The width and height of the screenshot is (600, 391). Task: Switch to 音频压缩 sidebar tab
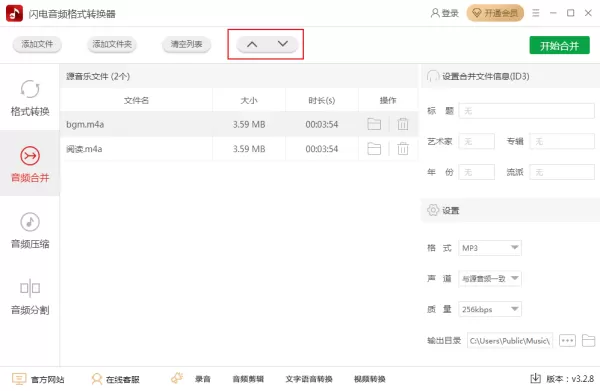coord(30,230)
